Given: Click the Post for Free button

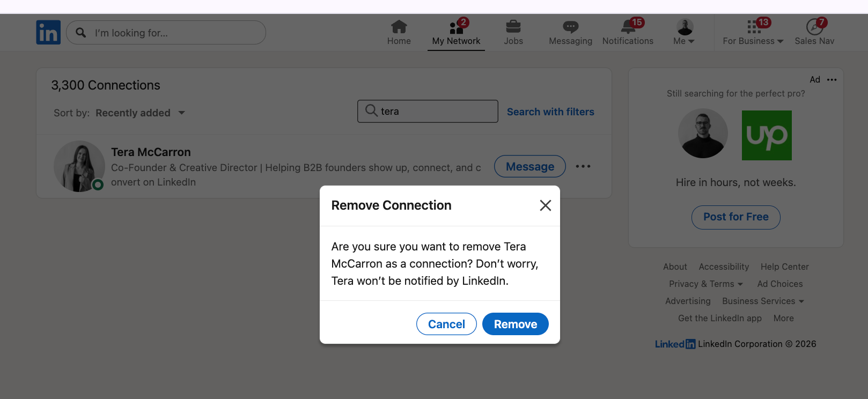Looking at the screenshot, I should [x=736, y=217].
